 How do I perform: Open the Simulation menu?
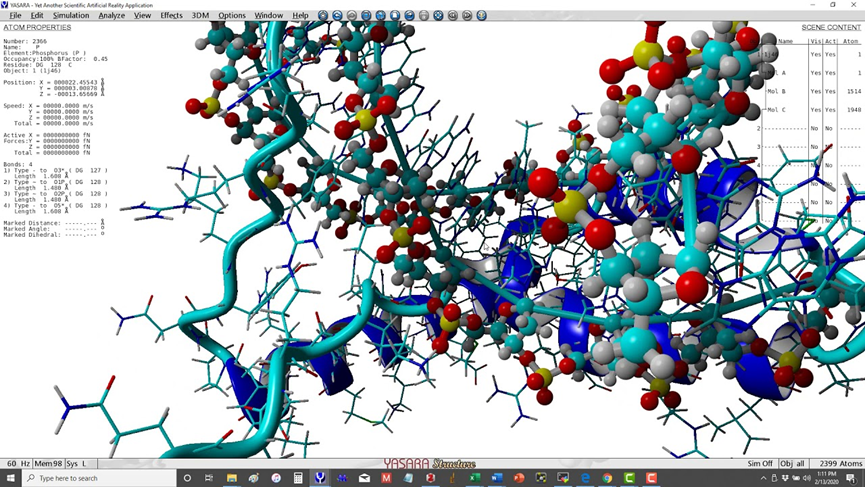(x=71, y=15)
